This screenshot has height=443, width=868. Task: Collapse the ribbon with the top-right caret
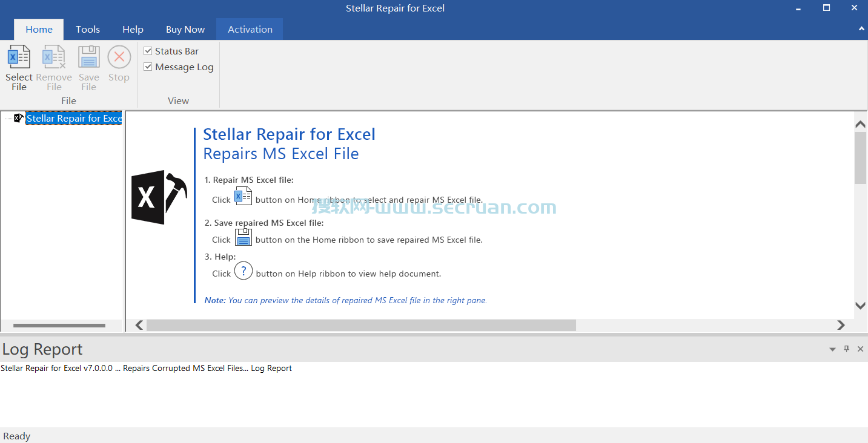coord(861,28)
